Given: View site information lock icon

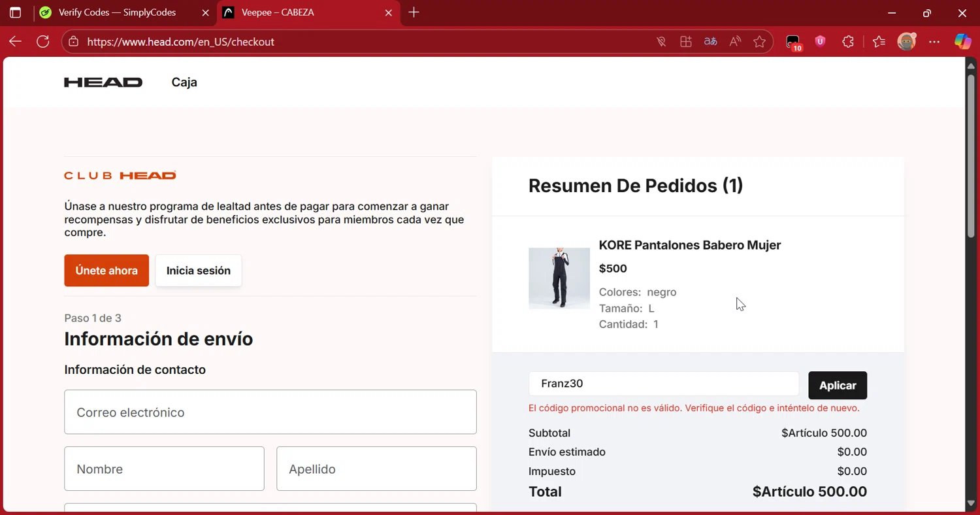Looking at the screenshot, I should pos(74,42).
